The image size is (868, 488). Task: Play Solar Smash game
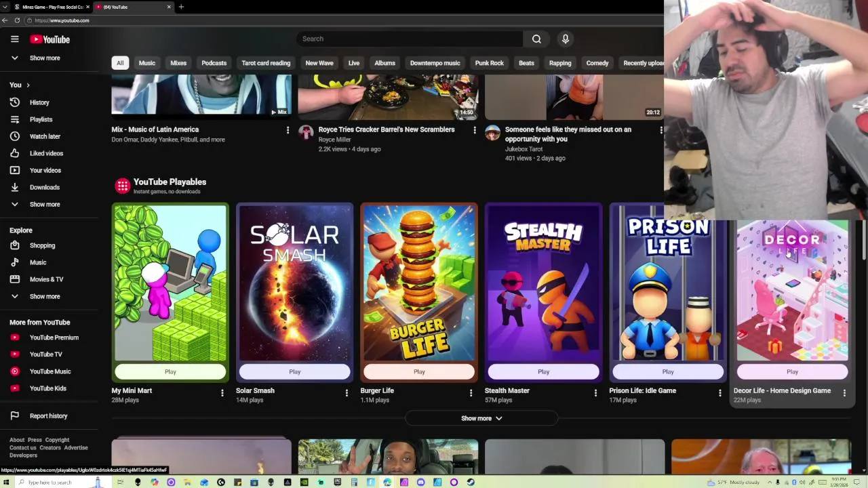295,371
